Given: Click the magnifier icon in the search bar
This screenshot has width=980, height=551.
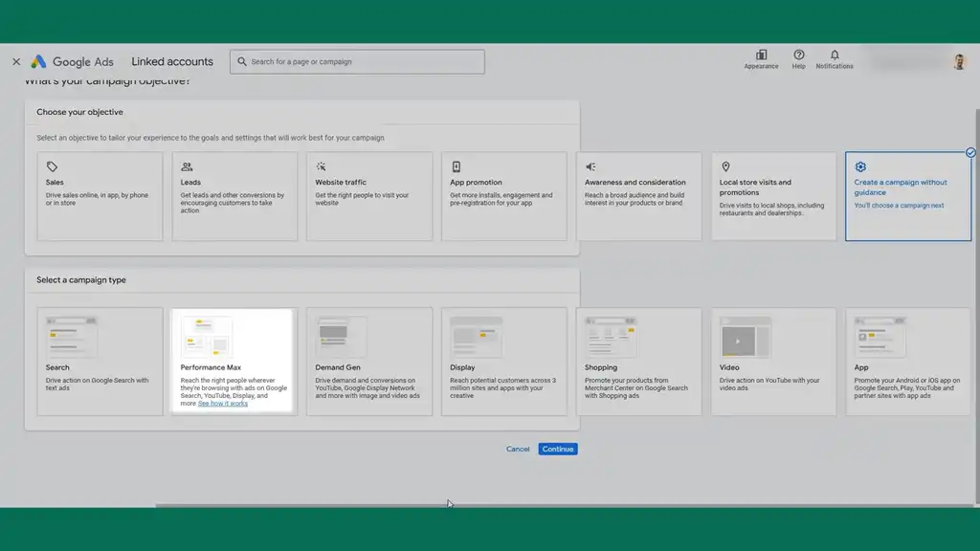Looking at the screenshot, I should tap(242, 62).
